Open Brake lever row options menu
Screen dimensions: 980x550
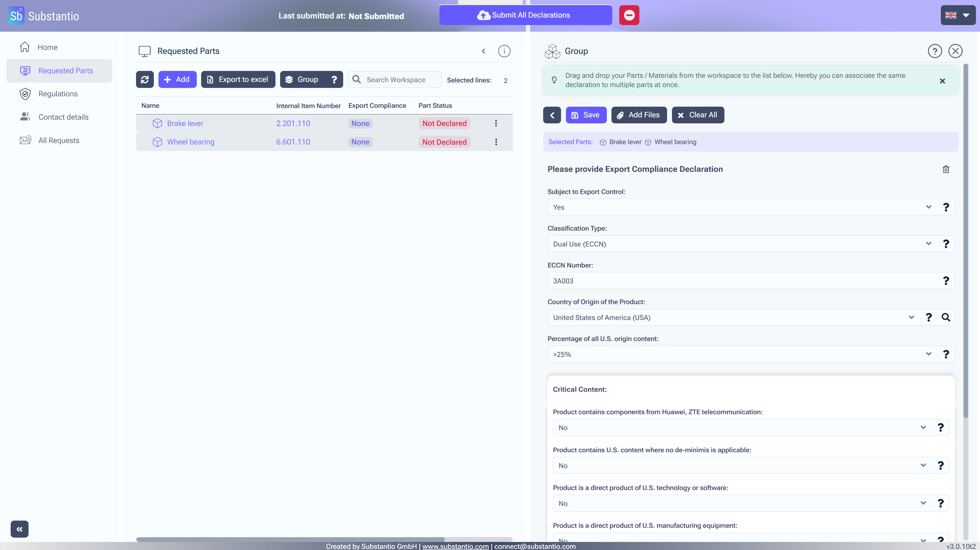(496, 123)
